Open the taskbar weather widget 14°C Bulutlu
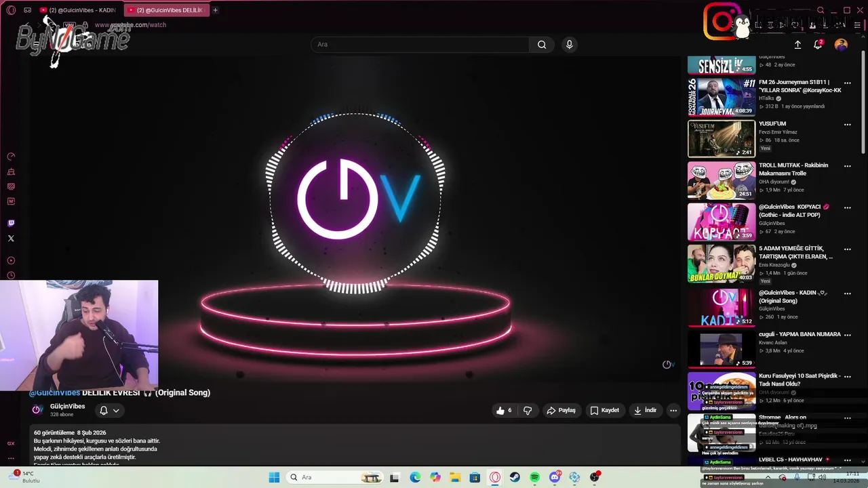Viewport: 868px width, 488px height. click(x=26, y=477)
